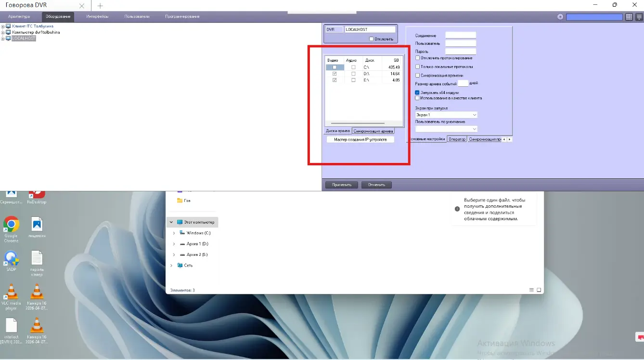The image size is (644, 360).
Task: Click the details view icon in Explorer status bar
Action: coord(531,290)
